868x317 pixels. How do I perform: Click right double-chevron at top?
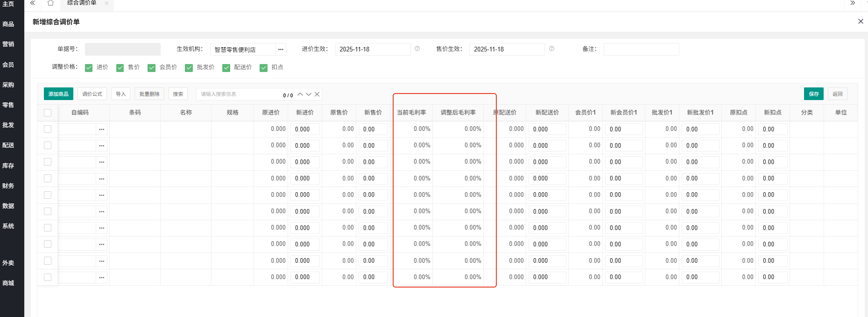[853, 3]
